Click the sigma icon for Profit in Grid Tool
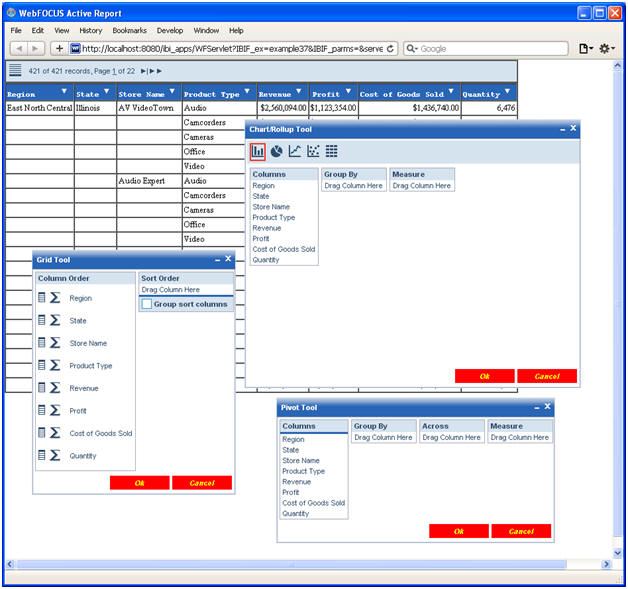The height and width of the screenshot is (589, 628). 55,410
